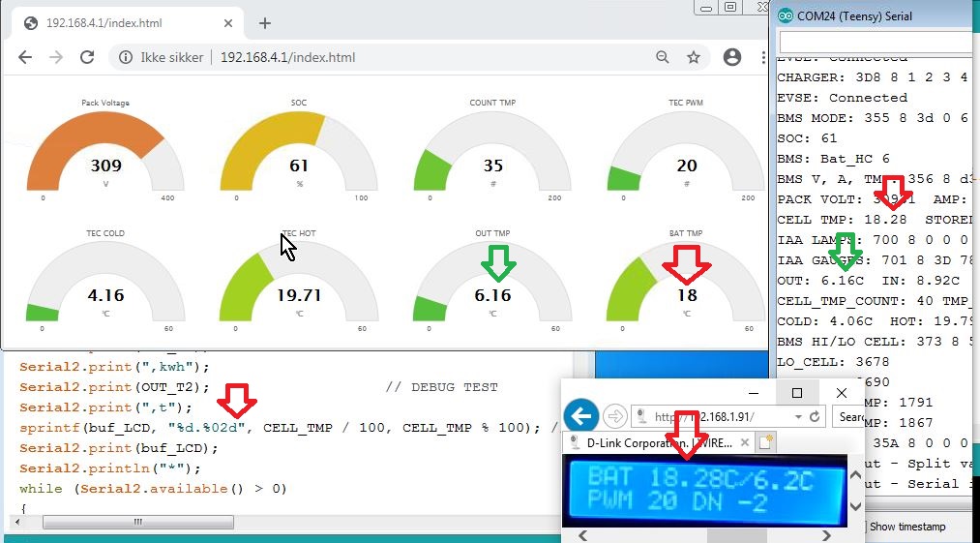Click the Arduino icon in COM24 title
Image resolution: width=980 pixels, height=543 pixels.
[786, 16]
